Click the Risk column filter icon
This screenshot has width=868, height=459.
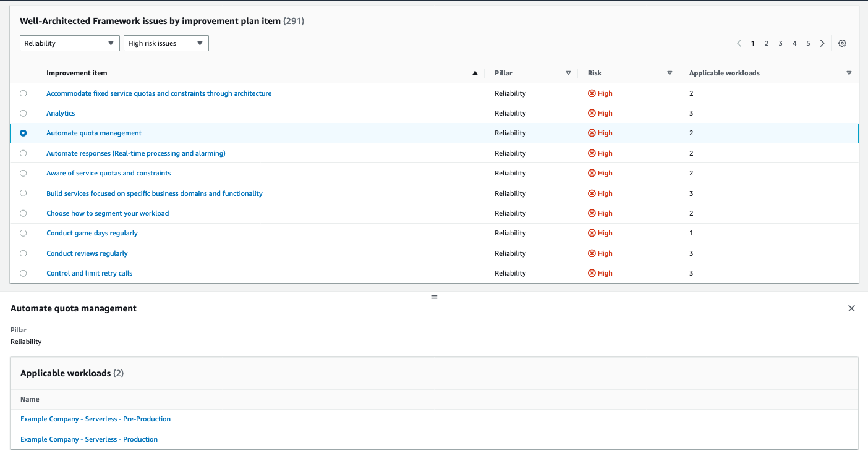(x=669, y=73)
